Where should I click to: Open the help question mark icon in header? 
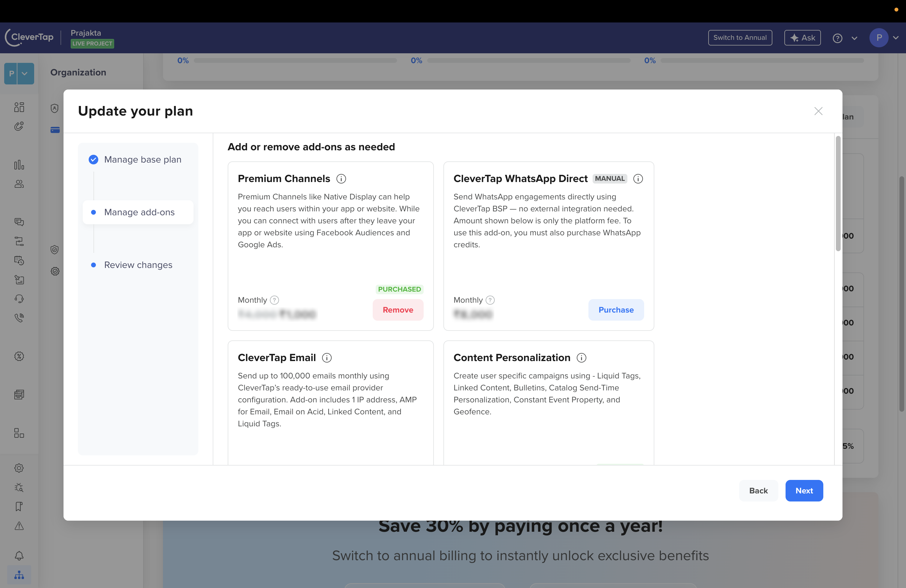click(x=837, y=38)
